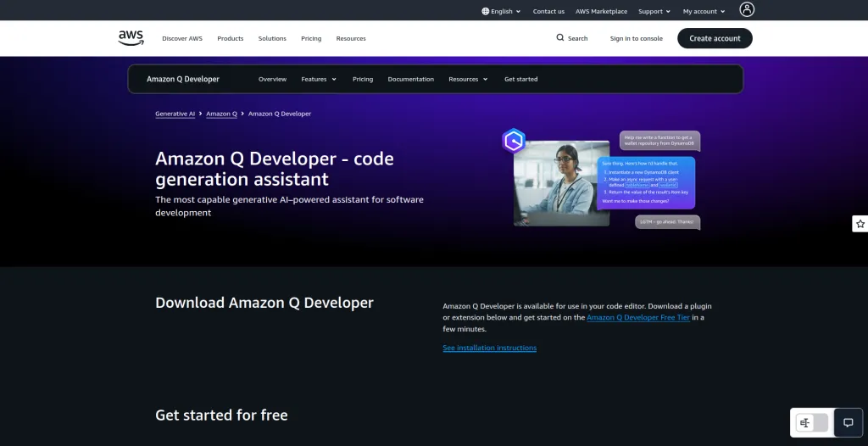The width and height of the screenshot is (868, 446).
Task: Toggle the text selection switch
Action: pyautogui.click(x=811, y=423)
